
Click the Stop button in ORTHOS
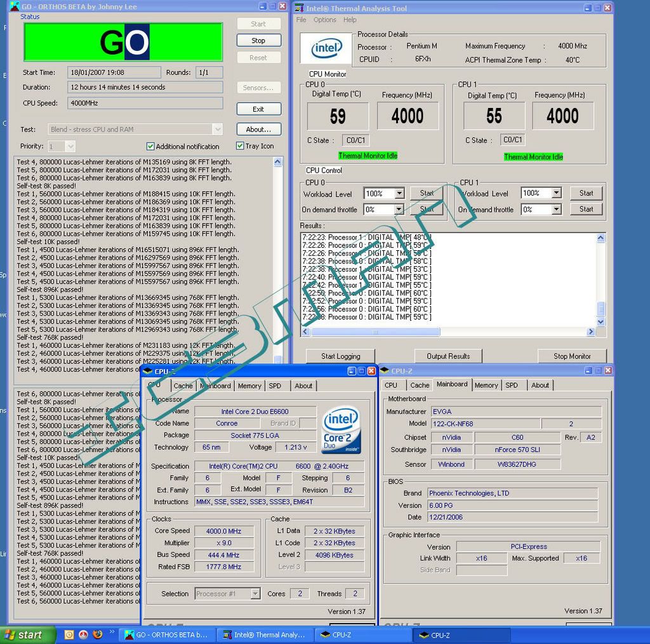258,40
